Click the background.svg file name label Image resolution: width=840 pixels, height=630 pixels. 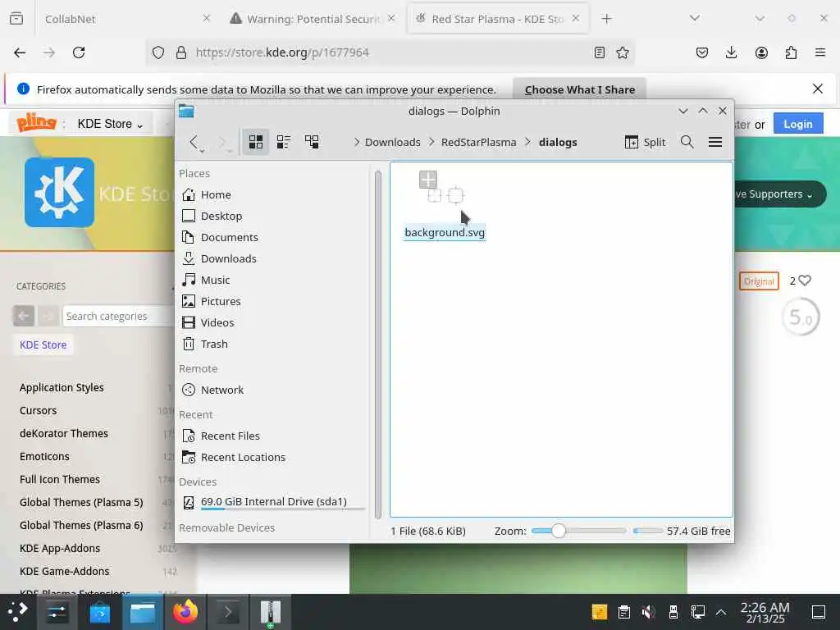point(445,232)
